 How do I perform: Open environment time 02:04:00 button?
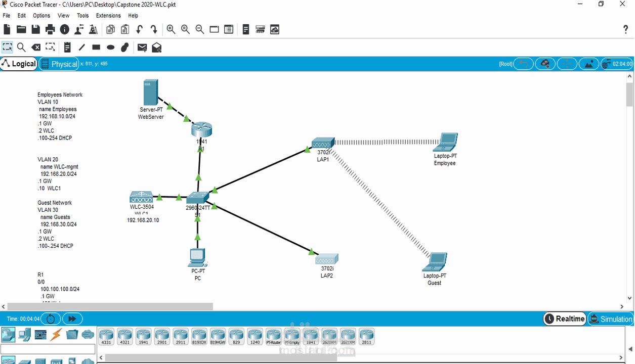click(x=617, y=64)
